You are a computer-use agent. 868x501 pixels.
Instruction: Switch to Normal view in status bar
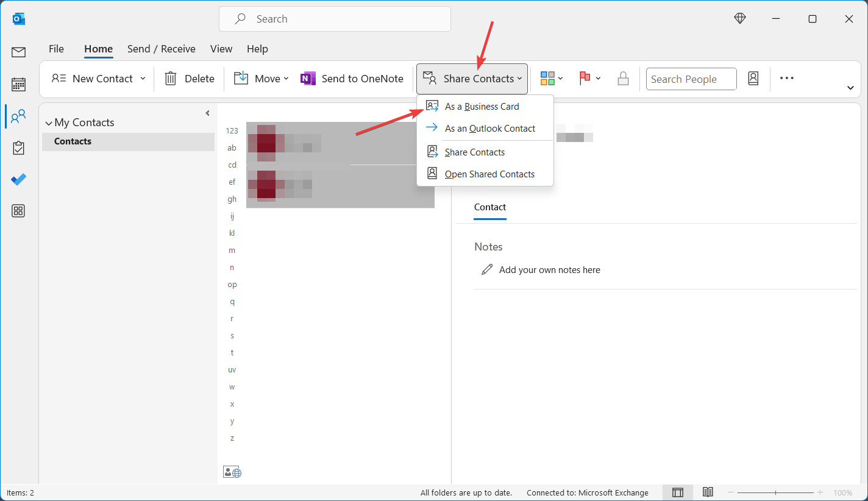[678, 492]
